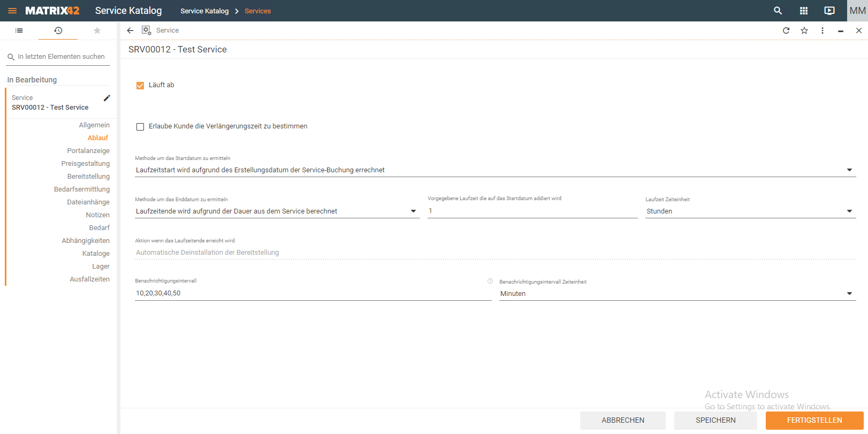Viewport: 868px width, 434px height.
Task: Open the three-dot more options menu
Action: pos(822,31)
